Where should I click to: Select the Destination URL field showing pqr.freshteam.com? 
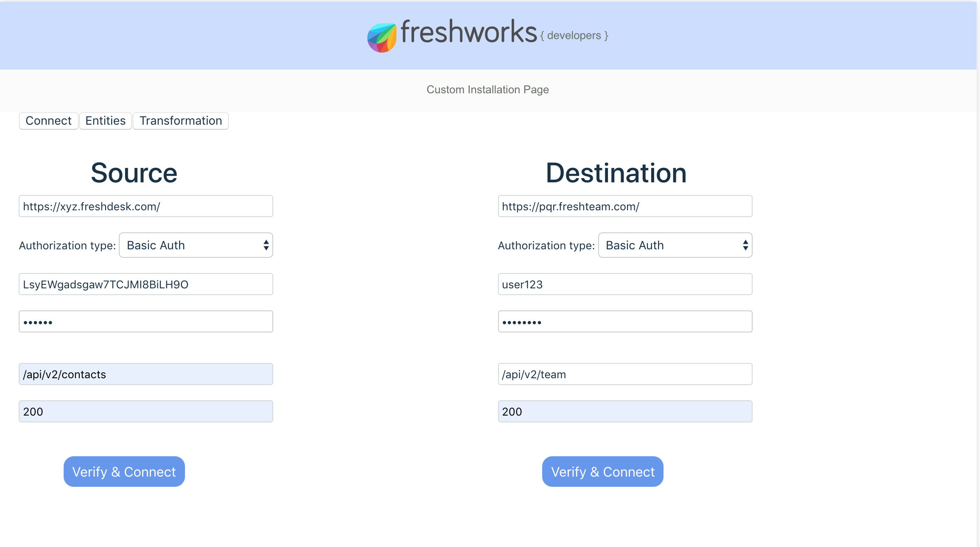[625, 206]
